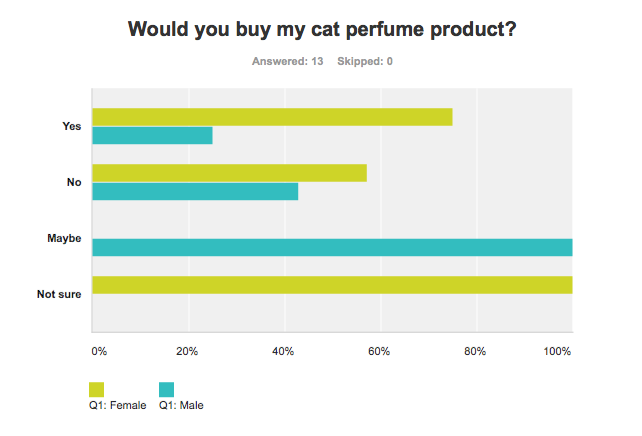Click the green Not sure bar
The image size is (642, 436).
pyautogui.click(x=332, y=285)
